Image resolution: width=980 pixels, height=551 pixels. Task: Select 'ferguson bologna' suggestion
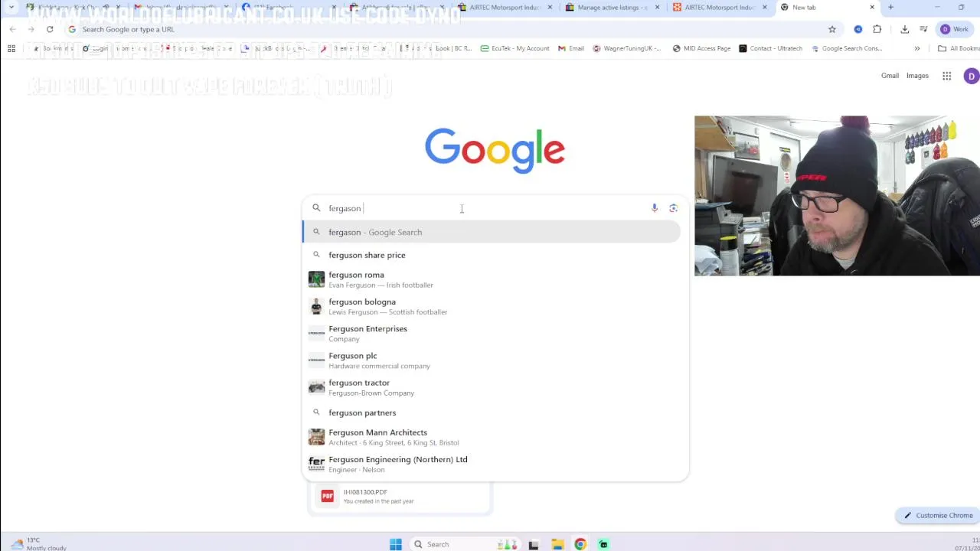(x=492, y=306)
